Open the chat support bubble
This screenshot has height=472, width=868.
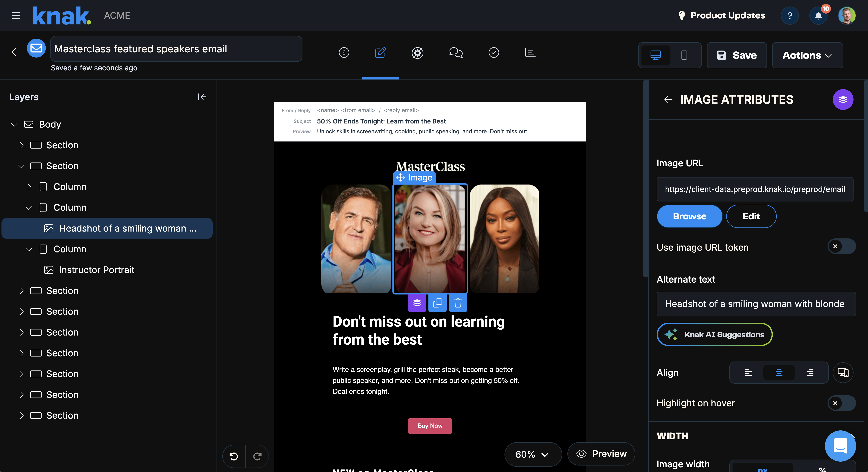pos(840,446)
